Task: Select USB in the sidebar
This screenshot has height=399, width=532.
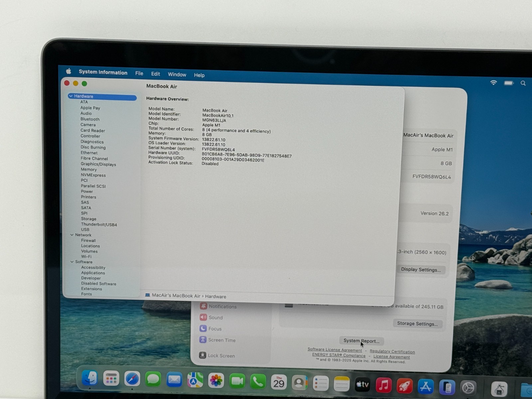Action: 85,229
